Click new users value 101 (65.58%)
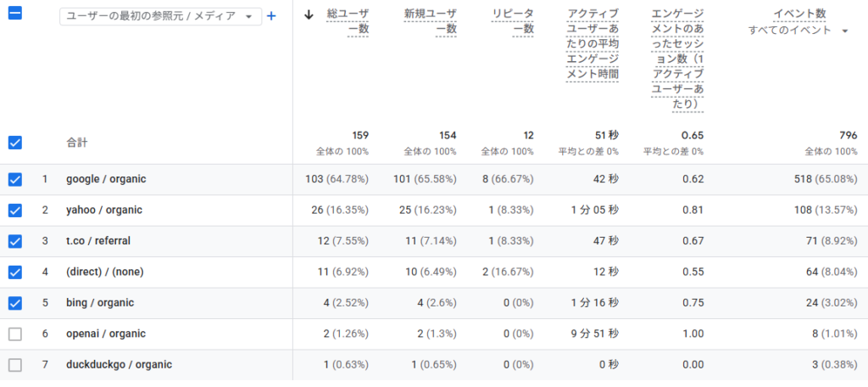 [425, 179]
